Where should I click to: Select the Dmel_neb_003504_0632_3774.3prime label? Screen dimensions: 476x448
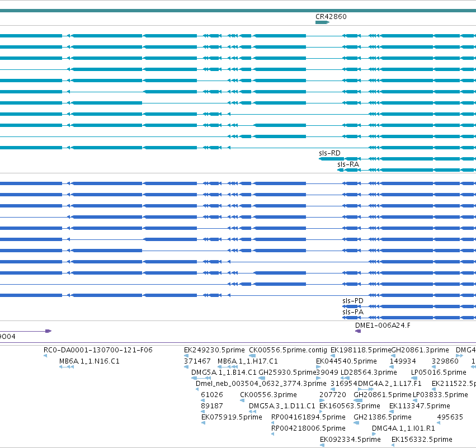tap(261, 384)
